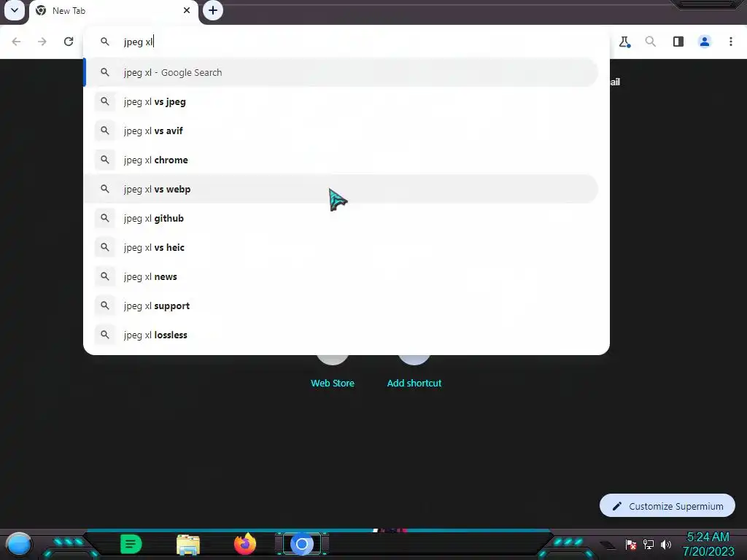747x560 pixels.
Task: Pick the 'jpeg xl support' suggestion
Action: pyautogui.click(x=341, y=306)
